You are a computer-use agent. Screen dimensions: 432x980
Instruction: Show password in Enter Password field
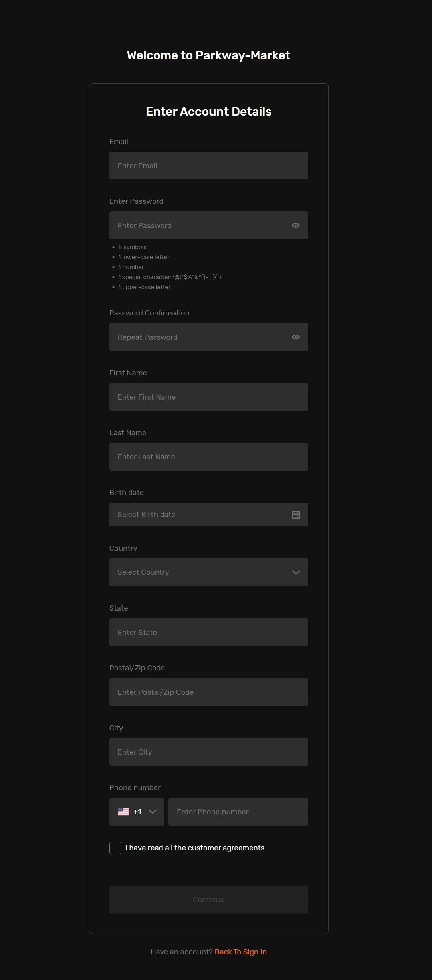pyautogui.click(x=296, y=225)
